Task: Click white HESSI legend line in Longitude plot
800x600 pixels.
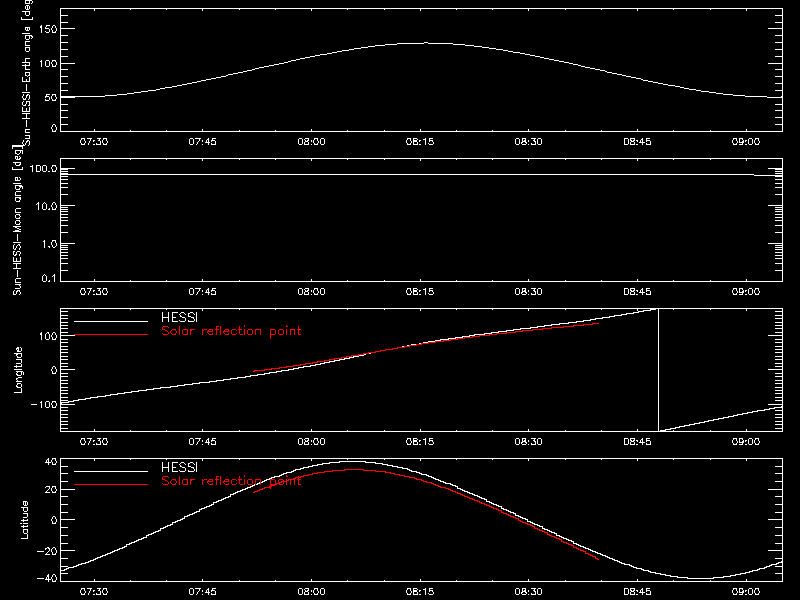Action: tap(111, 321)
